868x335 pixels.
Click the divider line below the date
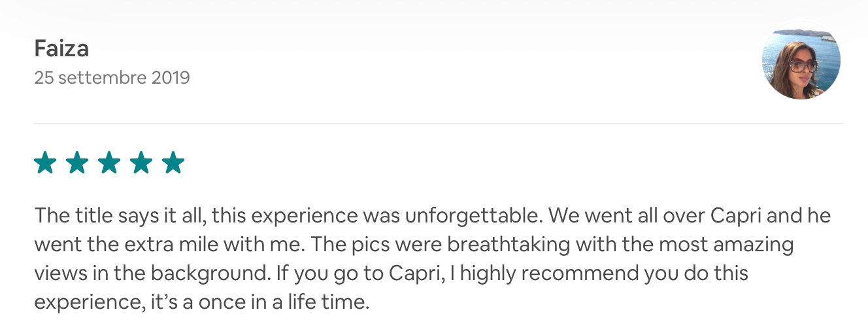438,124
